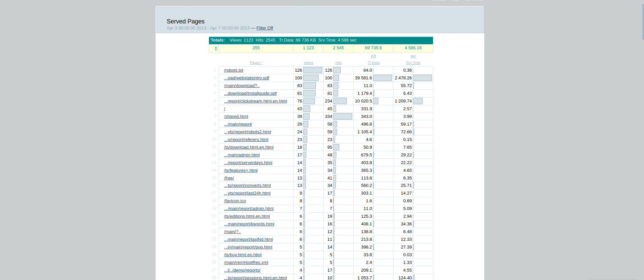
Task: Click the KB unit link
Action: tap(373, 56)
